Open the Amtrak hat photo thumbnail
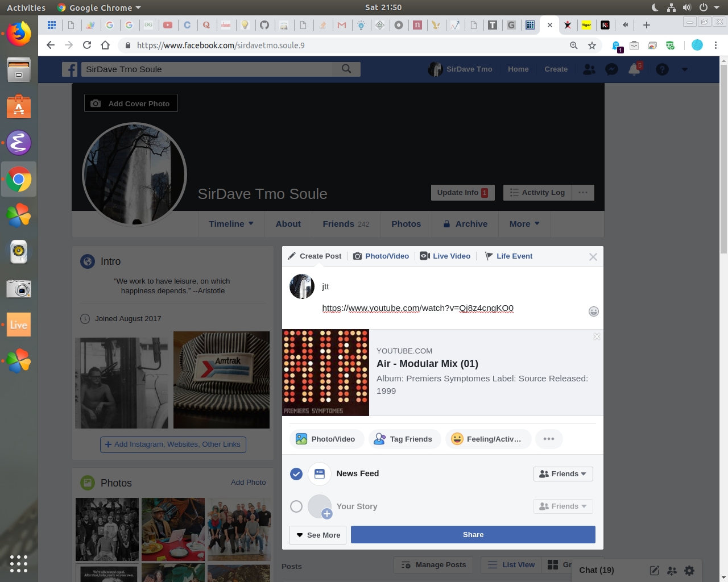728x582 pixels. click(x=221, y=380)
